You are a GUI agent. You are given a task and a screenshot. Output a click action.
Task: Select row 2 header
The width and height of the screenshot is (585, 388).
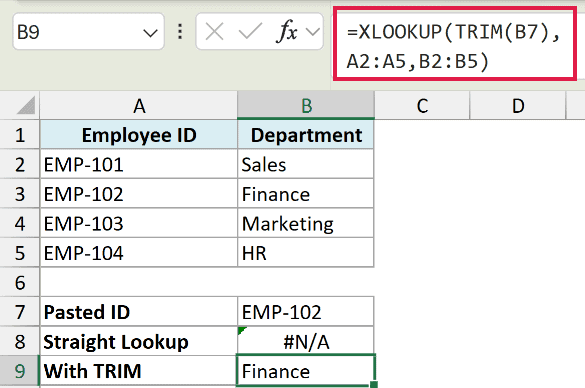tap(20, 164)
